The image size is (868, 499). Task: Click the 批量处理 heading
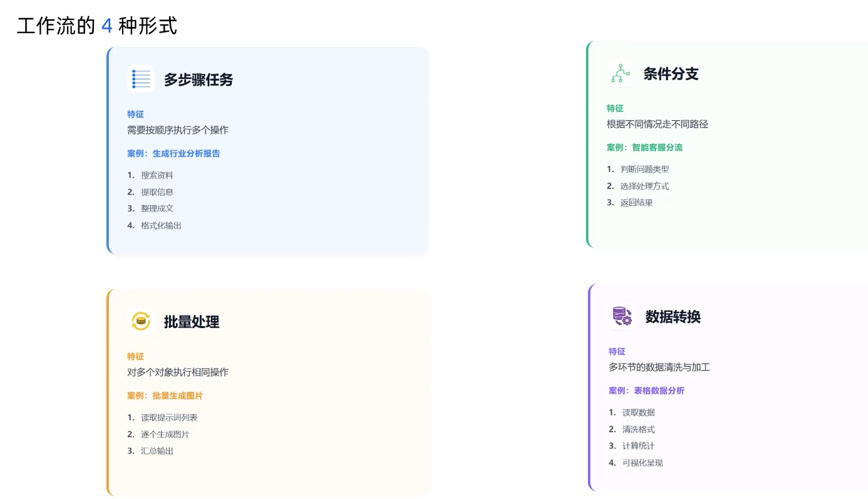coord(192,322)
